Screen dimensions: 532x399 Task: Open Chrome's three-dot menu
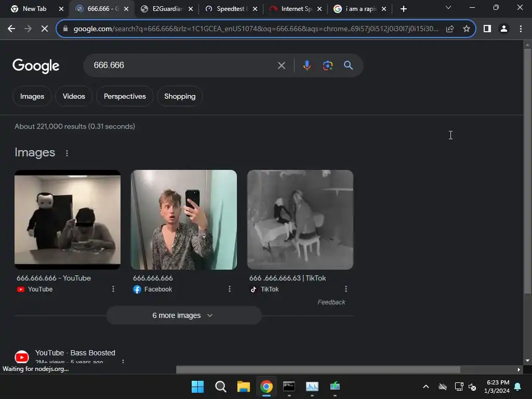521,29
